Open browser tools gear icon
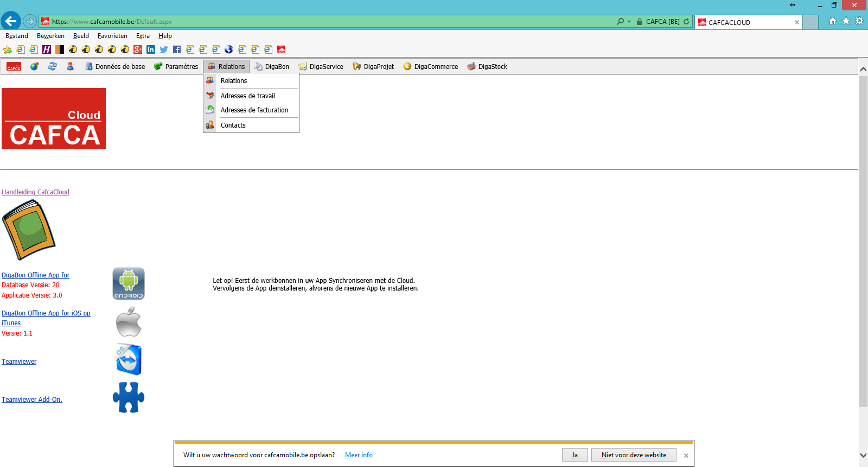Viewport: 868px width, 467px height. (x=859, y=21)
